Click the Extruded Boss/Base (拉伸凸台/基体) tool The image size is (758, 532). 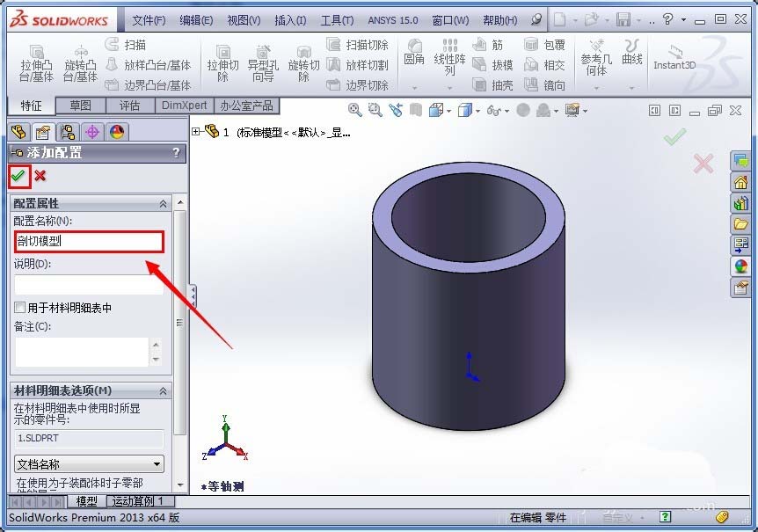point(36,63)
